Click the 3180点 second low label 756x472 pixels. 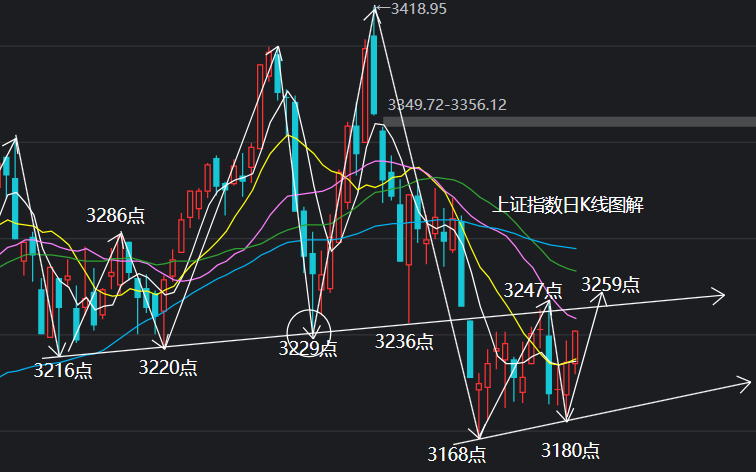point(570,450)
